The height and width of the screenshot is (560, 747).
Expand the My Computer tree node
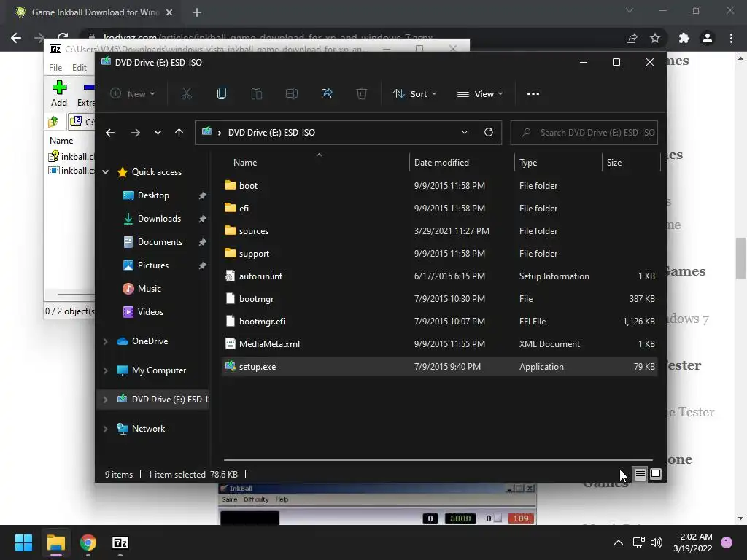pyautogui.click(x=106, y=370)
